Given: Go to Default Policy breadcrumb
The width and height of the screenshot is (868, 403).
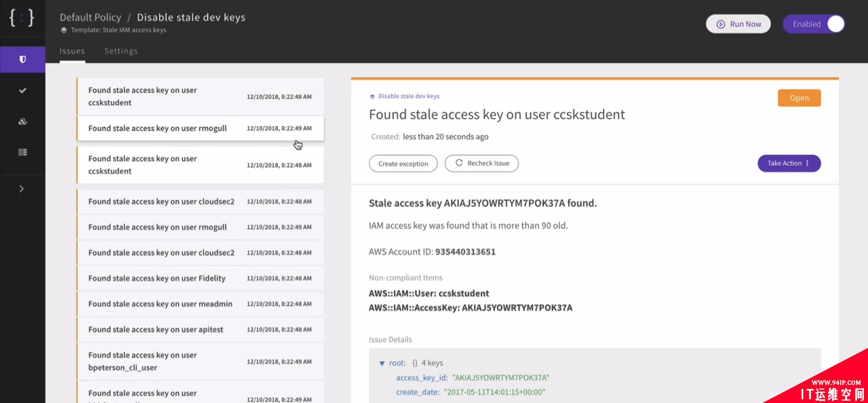Looking at the screenshot, I should click(90, 17).
